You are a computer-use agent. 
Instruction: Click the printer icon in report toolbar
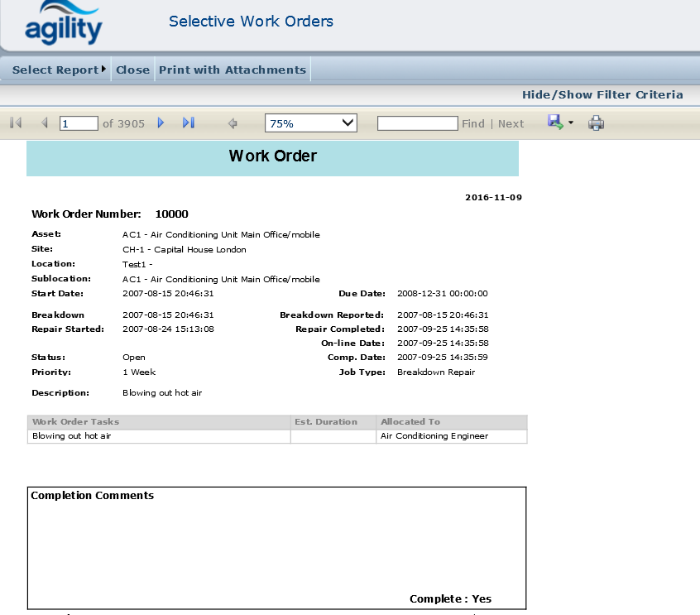click(596, 123)
